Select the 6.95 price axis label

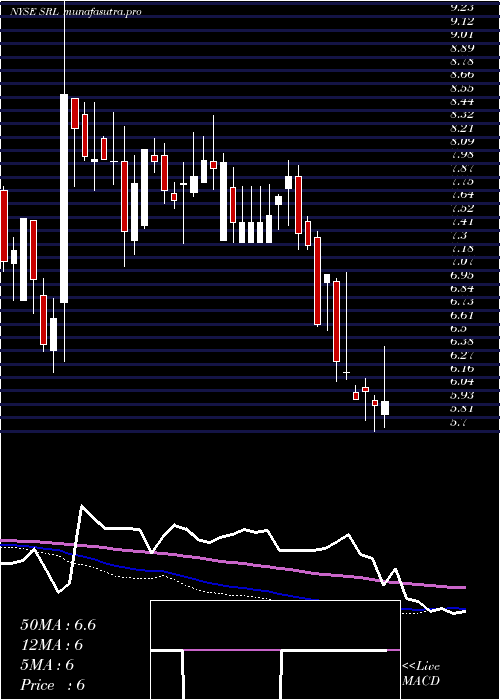[462, 275]
